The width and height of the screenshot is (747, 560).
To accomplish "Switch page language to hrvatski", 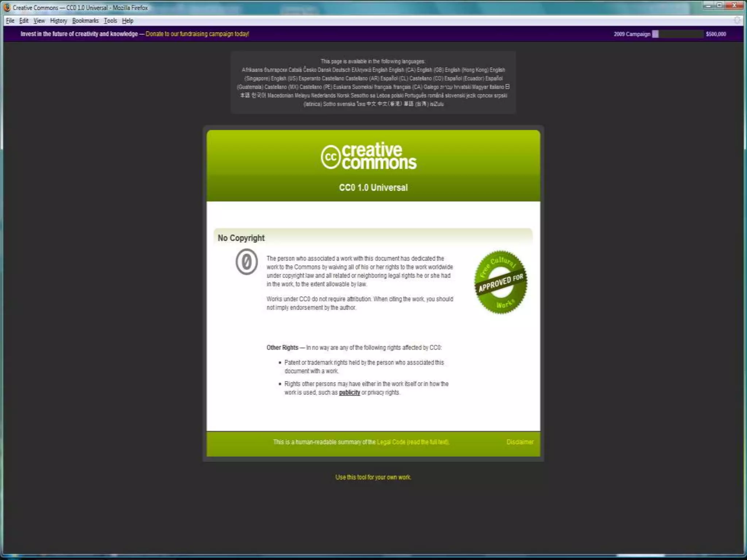I will pos(462,87).
